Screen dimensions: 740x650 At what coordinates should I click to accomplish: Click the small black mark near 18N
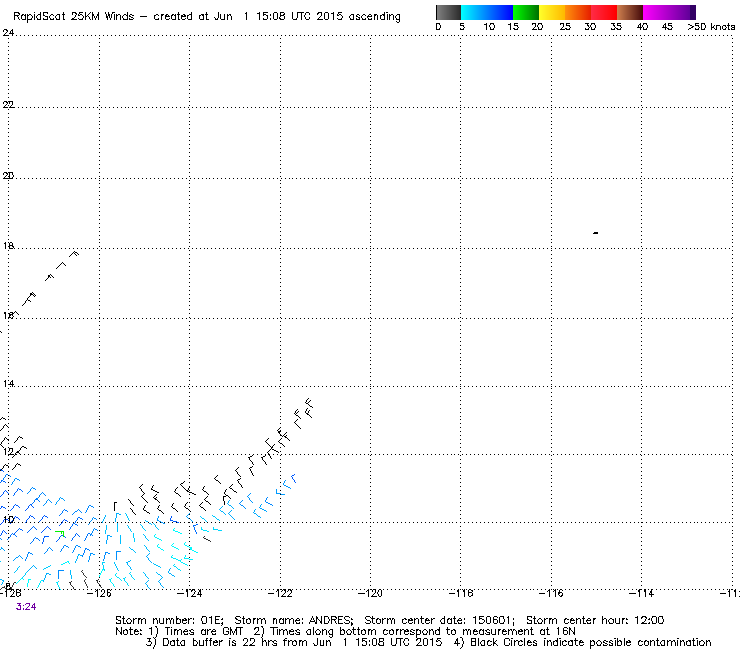click(596, 233)
